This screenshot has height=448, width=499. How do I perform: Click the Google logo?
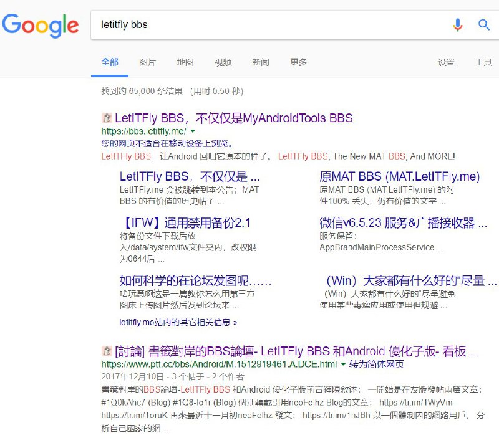pos(40,26)
